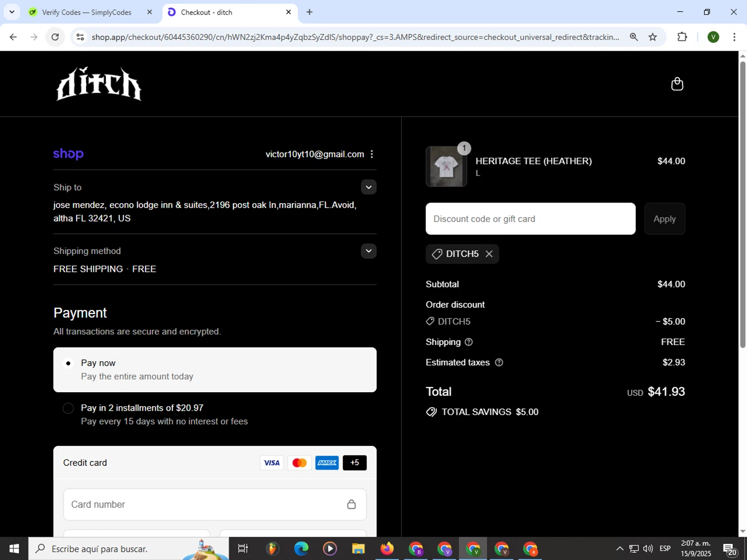Screen dimensions: 747x560
Task: Open the browser zoom magnifier icon
Action: (x=633, y=37)
